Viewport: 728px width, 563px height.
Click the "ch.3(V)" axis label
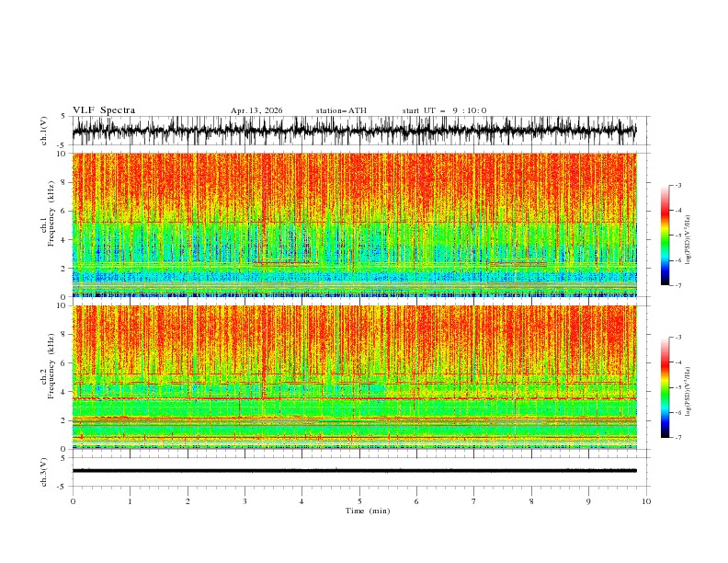(x=44, y=472)
